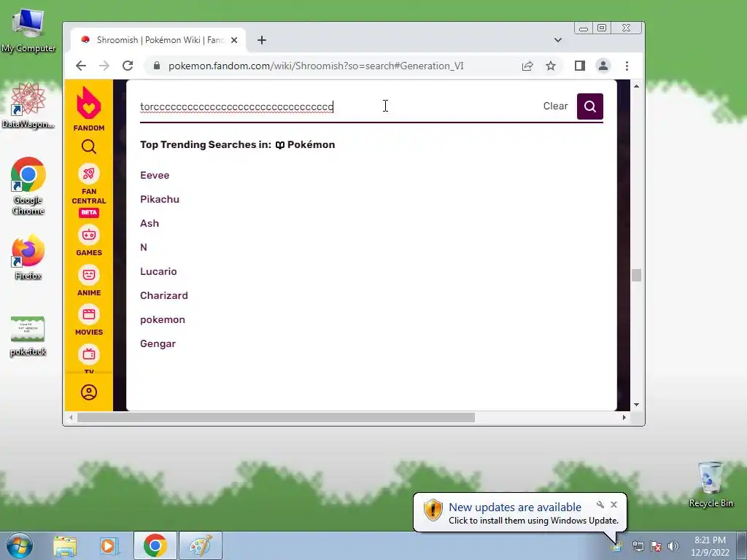Bookmark this page with star icon
Image resolution: width=747 pixels, height=560 pixels.
click(551, 66)
